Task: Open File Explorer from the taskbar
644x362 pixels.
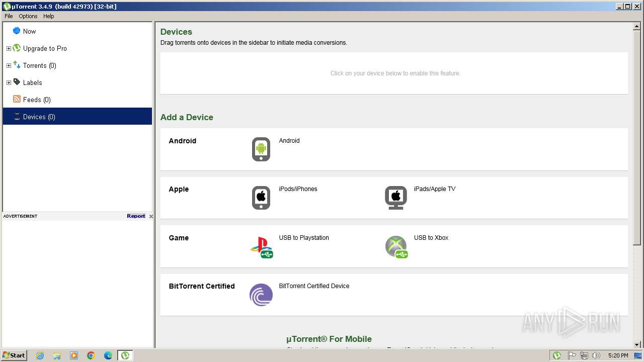Action: 57,355
